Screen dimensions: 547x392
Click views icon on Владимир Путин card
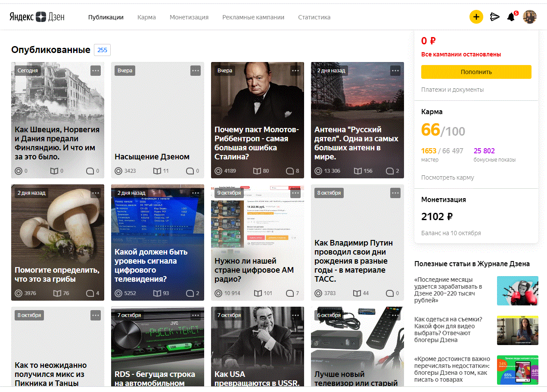(x=318, y=293)
